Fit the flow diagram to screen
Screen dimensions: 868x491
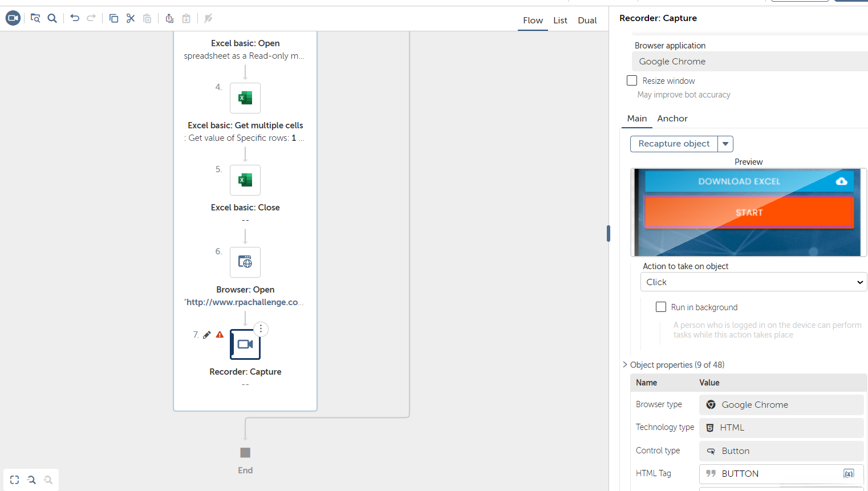[x=15, y=480]
